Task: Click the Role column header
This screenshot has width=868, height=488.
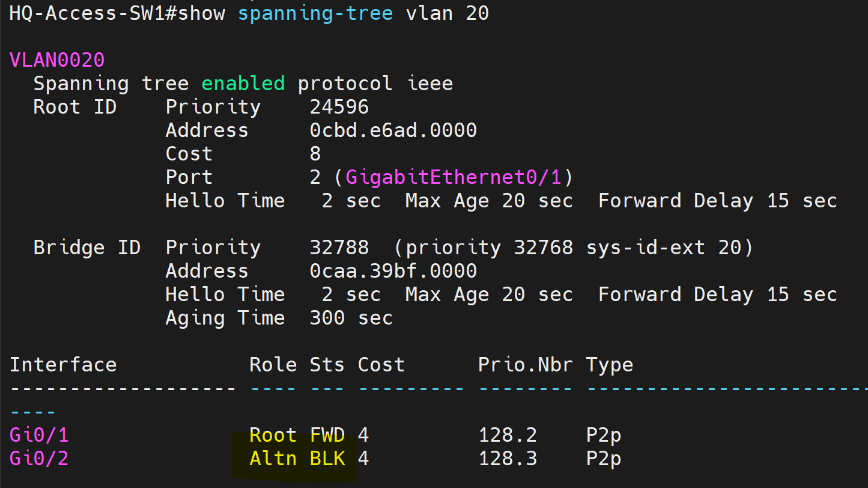Action: 273,365
